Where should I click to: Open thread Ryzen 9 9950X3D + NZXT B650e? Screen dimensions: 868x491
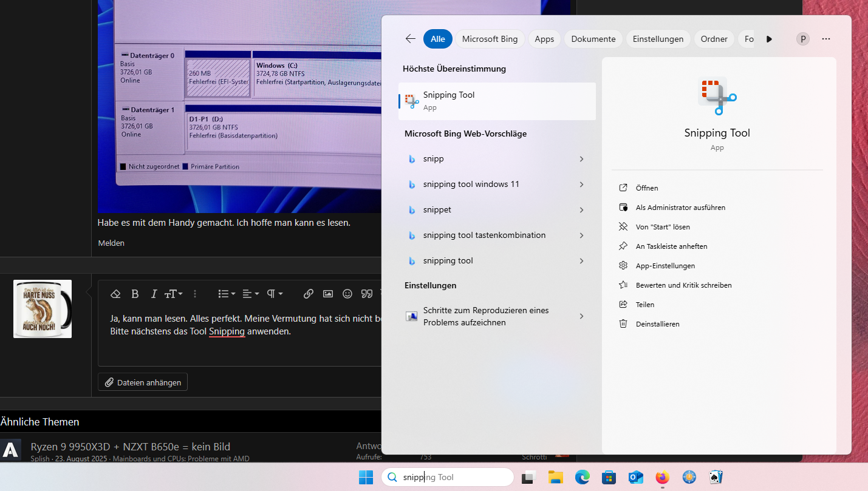[x=131, y=447]
